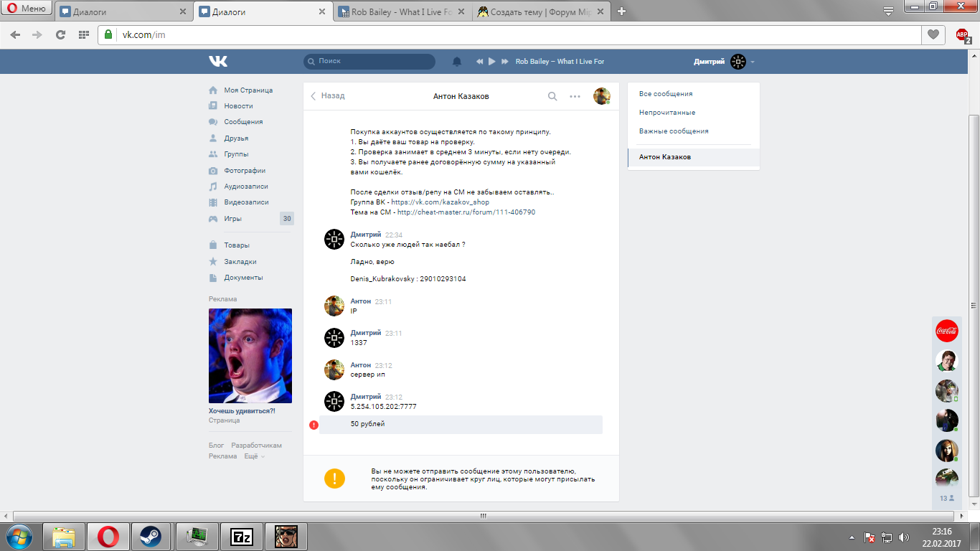This screenshot has height=551, width=980.
Task: Click the red failed-message error icon
Action: click(314, 425)
